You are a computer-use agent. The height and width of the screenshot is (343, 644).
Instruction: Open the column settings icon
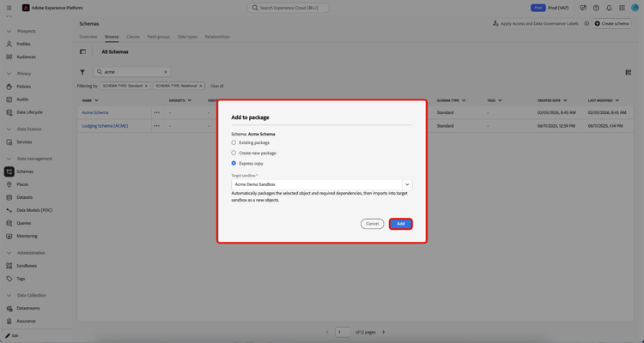tap(628, 72)
